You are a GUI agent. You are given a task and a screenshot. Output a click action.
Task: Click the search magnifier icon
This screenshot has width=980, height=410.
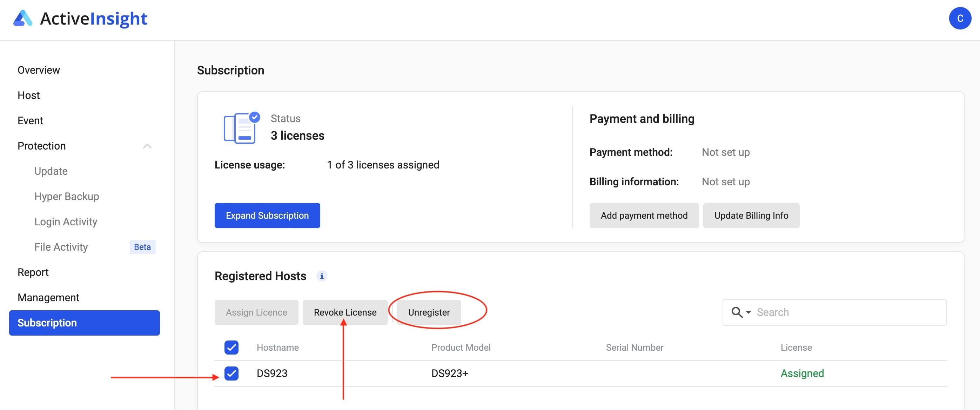point(737,312)
